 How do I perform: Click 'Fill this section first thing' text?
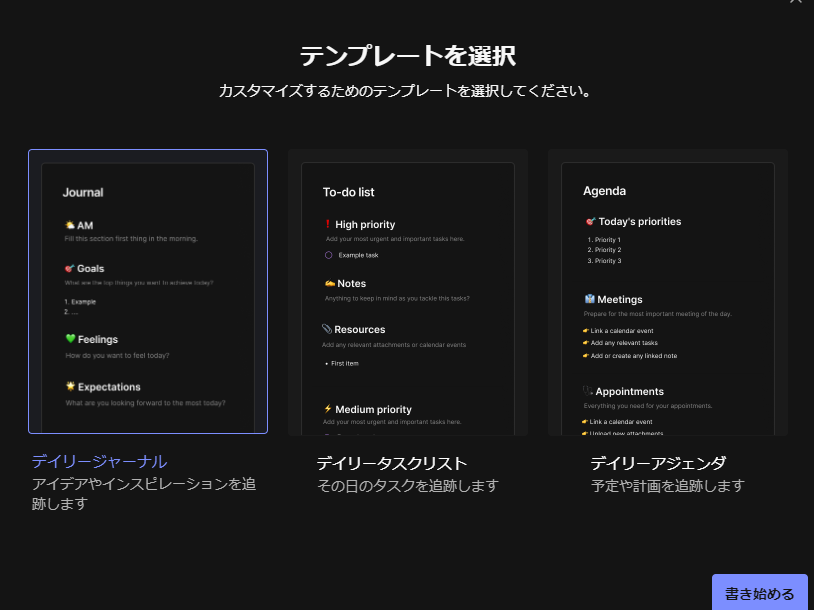coord(131,239)
